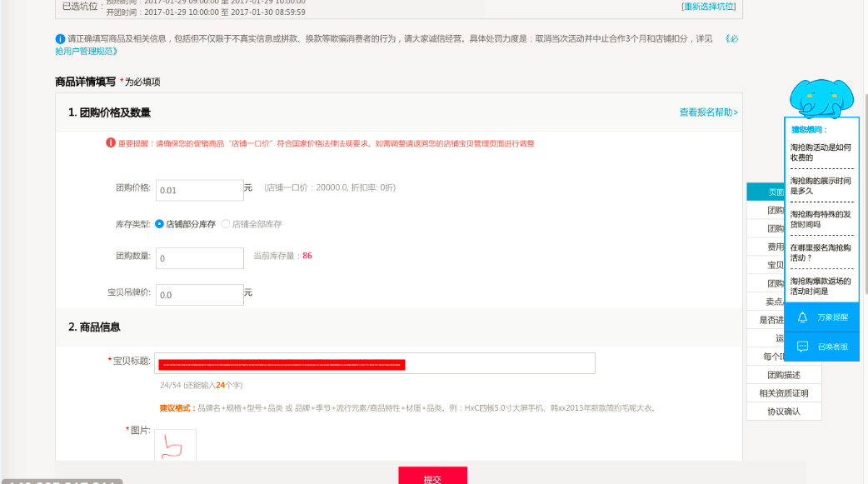This screenshot has height=484, width=868.
Task: Open the question 淘抢购活动是如何收费的
Action: tap(821, 152)
